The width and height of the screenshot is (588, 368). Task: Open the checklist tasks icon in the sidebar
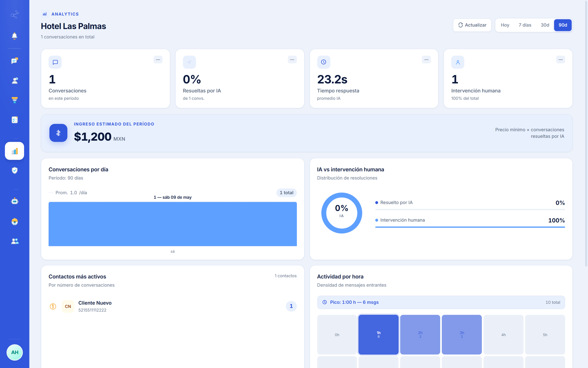pyautogui.click(x=14, y=120)
